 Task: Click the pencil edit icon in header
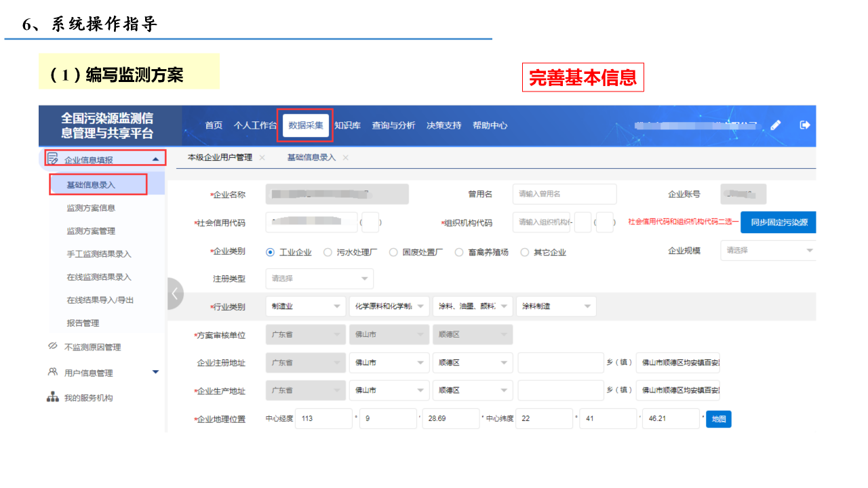tap(776, 125)
